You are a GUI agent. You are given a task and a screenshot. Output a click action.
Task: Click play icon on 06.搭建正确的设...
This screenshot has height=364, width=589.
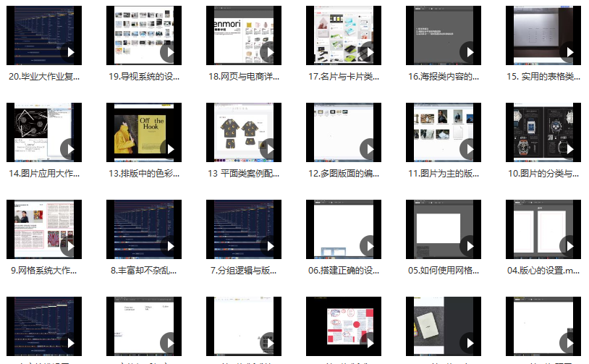point(370,247)
